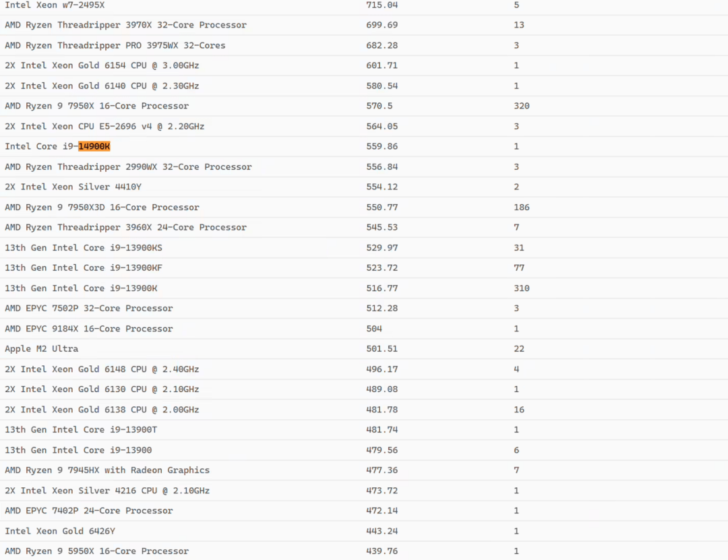This screenshot has width=728, height=560.
Task: Select the score value 472.14
Action: 382,510
